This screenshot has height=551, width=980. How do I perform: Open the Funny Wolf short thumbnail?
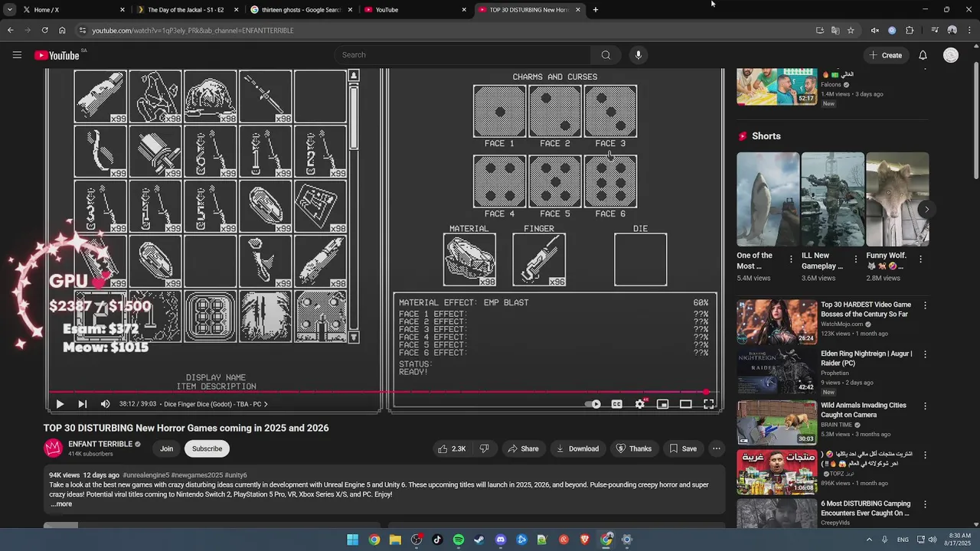[x=897, y=199]
